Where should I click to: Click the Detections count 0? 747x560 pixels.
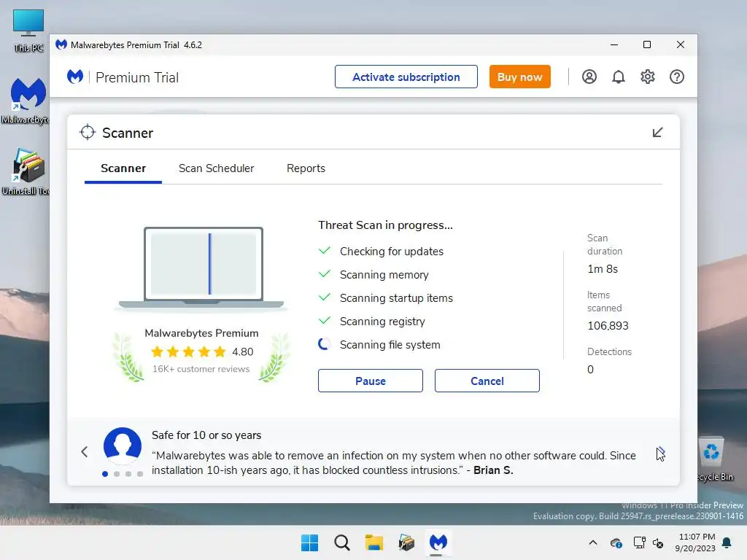pos(590,370)
